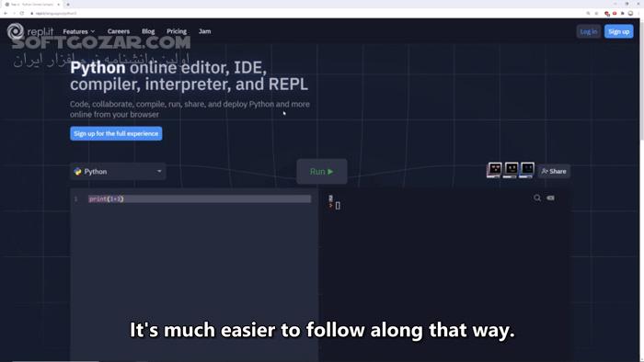Select the first robot avatar thumbnail
This screenshot has height=362, width=644.
[494, 170]
